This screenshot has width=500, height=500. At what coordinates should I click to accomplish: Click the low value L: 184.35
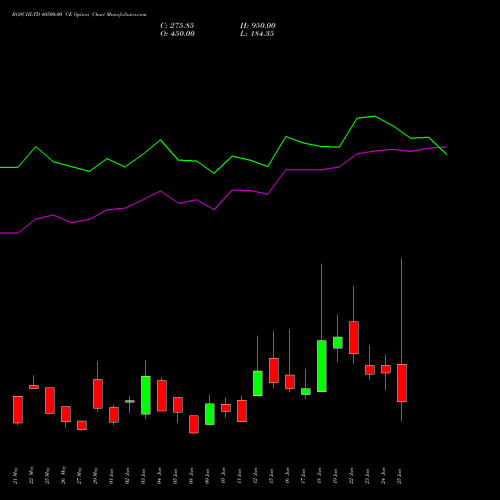coord(257,34)
